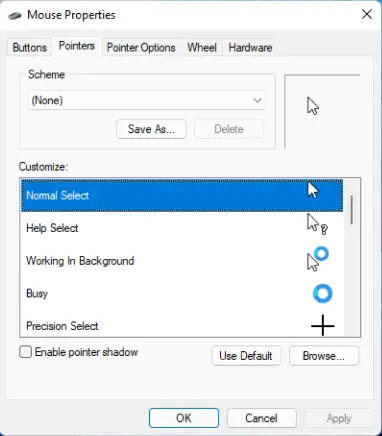This screenshot has height=436, width=382.
Task: Click the Customize list scrollbar thumb
Action: [x=352, y=210]
